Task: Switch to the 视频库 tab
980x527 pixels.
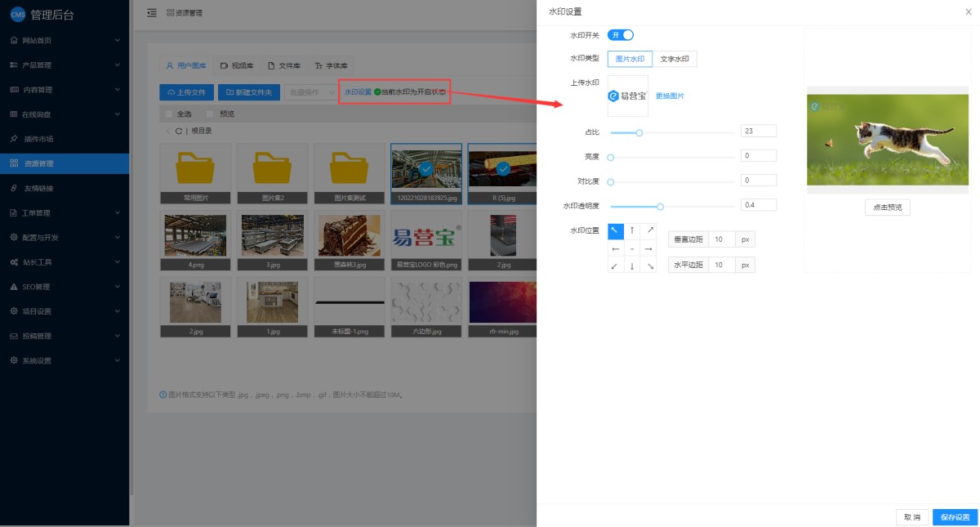Action: pos(237,65)
